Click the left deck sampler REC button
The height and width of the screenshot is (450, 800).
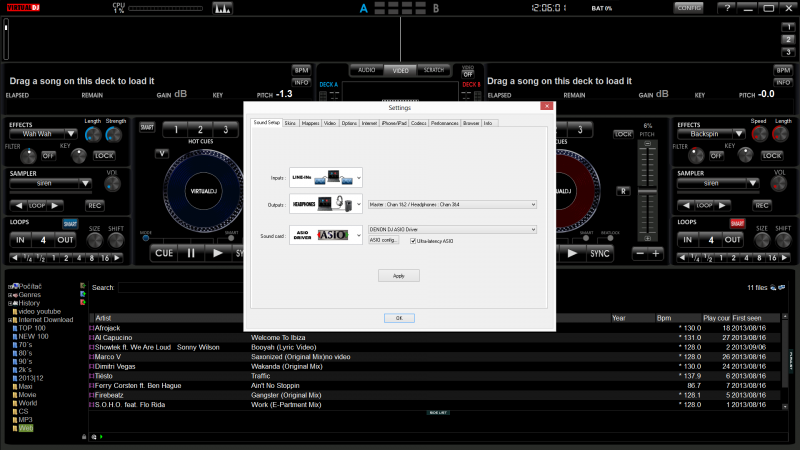94,205
